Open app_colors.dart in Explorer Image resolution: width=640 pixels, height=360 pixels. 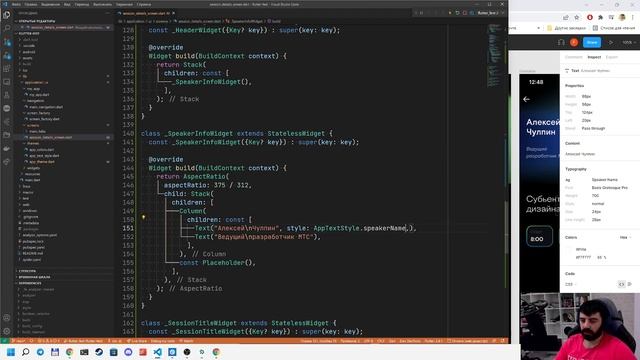[41, 150]
